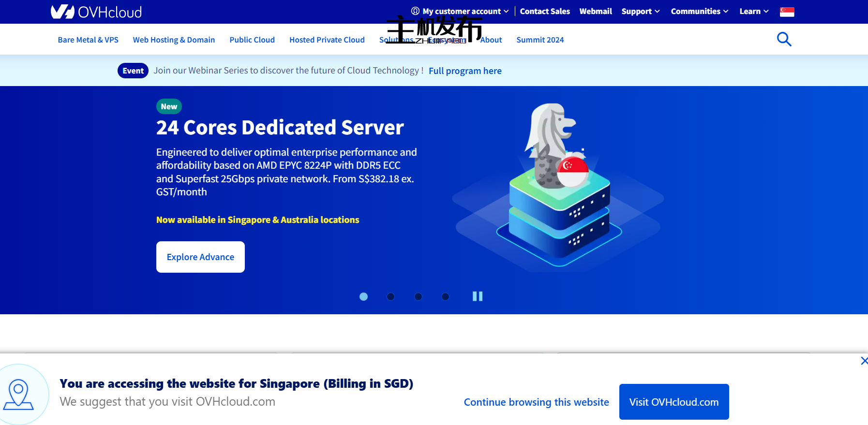The image size is (868, 425).
Task: Click the 'We suggest that you visit' text
Action: pyautogui.click(x=167, y=402)
